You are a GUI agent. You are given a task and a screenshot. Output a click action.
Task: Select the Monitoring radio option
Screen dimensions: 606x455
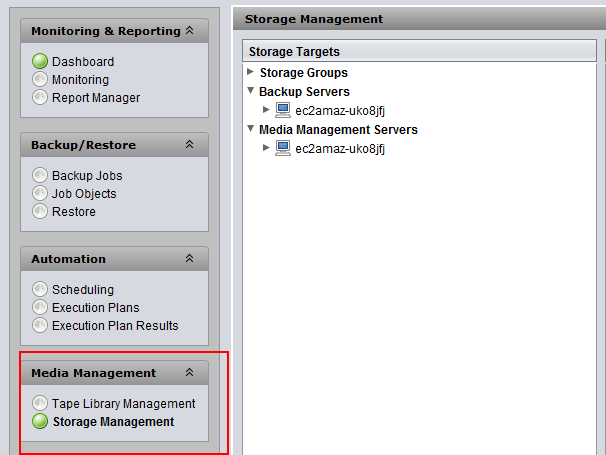(x=40, y=80)
